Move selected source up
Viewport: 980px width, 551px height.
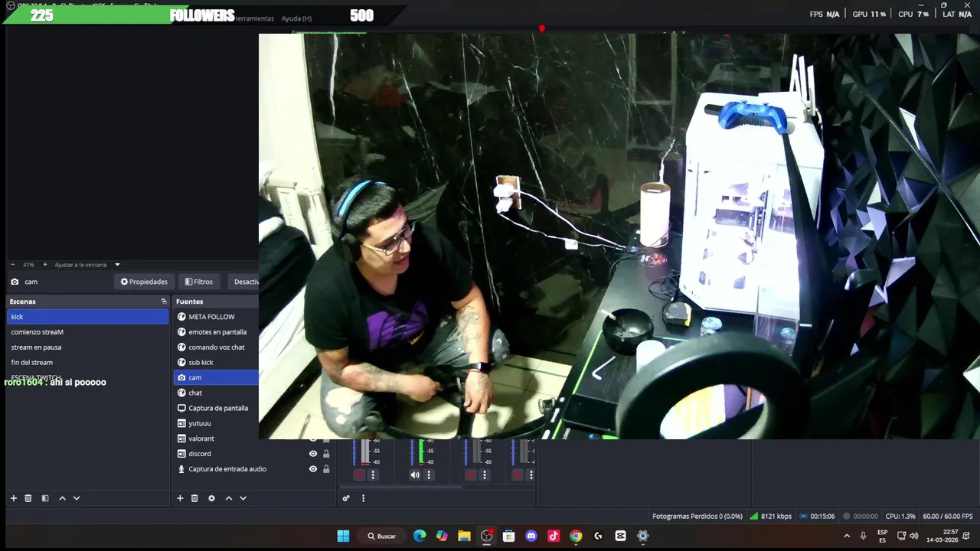click(x=228, y=498)
